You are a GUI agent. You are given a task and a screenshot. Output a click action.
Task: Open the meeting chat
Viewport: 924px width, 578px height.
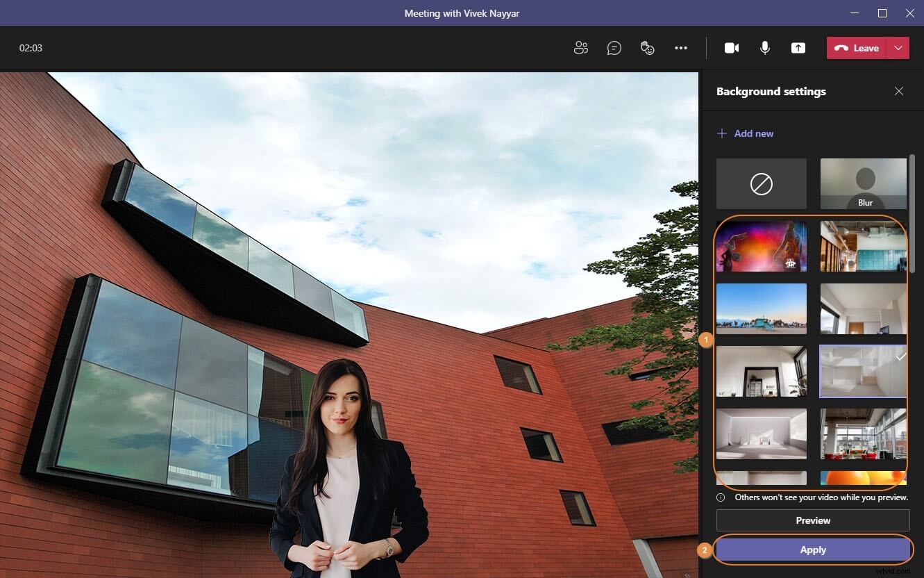coord(614,48)
